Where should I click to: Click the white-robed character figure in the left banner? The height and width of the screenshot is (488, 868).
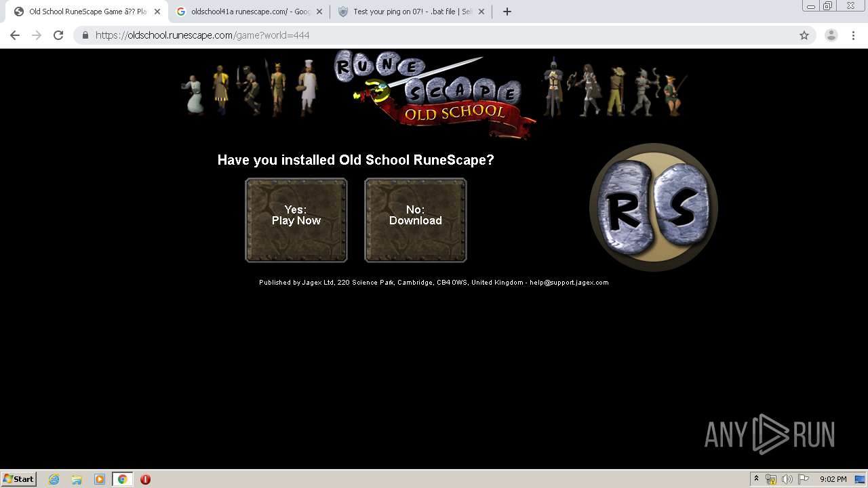point(195,95)
